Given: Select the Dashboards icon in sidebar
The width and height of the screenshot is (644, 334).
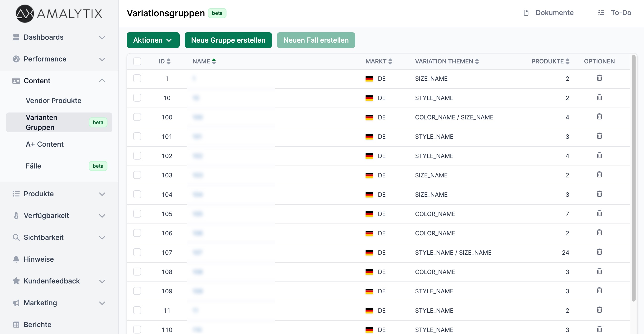Looking at the screenshot, I should 16,37.
